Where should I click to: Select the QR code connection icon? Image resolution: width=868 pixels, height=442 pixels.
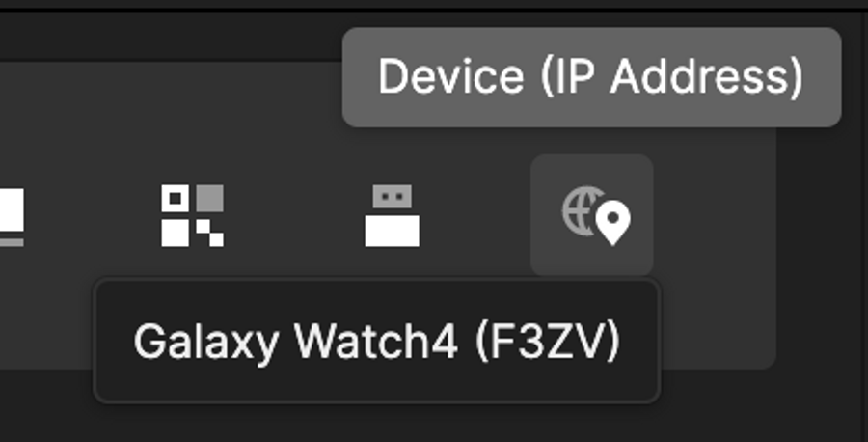[193, 215]
